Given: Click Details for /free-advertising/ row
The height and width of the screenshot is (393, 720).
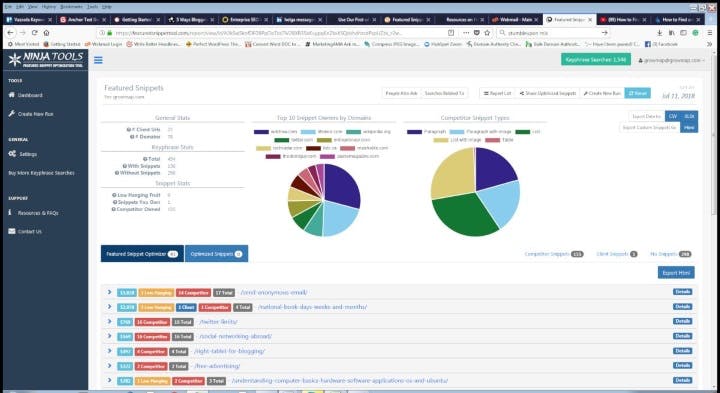Looking at the screenshot, I should pos(682,365).
